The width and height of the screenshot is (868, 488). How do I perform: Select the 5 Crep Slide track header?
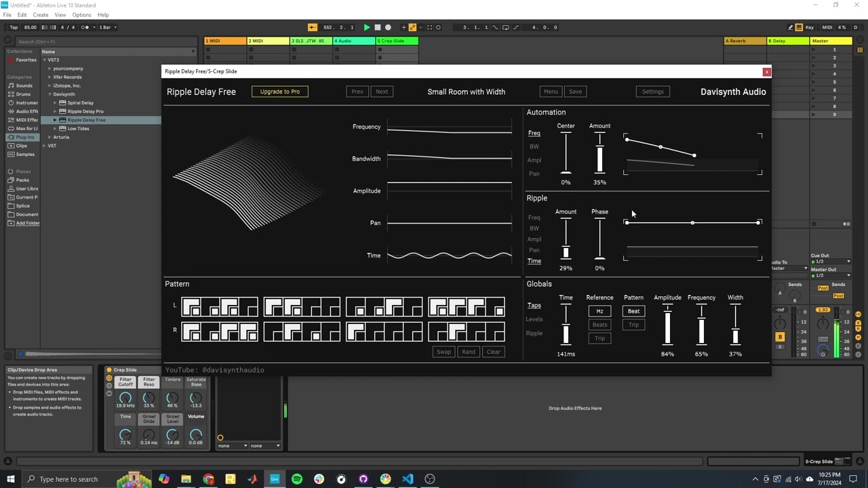397,41
